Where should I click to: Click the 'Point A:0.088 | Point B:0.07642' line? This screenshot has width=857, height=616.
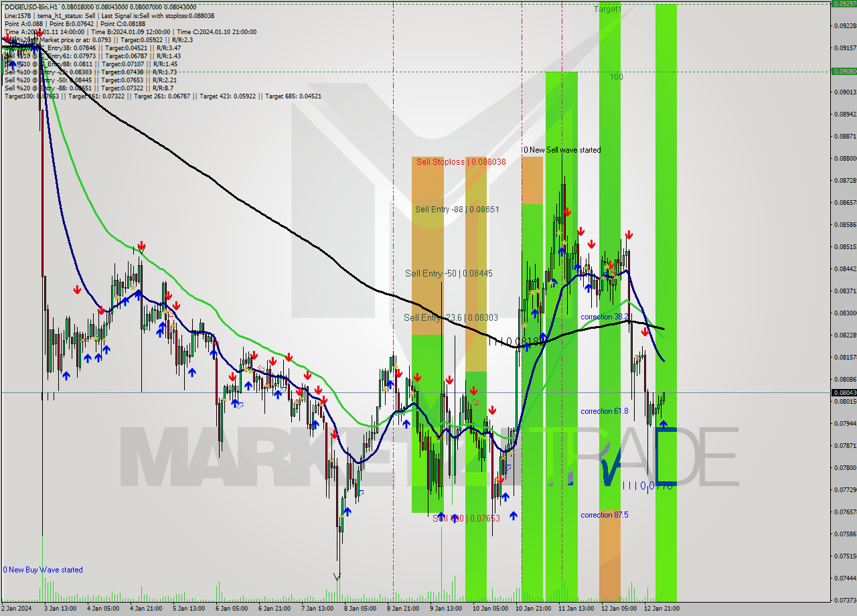[74, 23]
